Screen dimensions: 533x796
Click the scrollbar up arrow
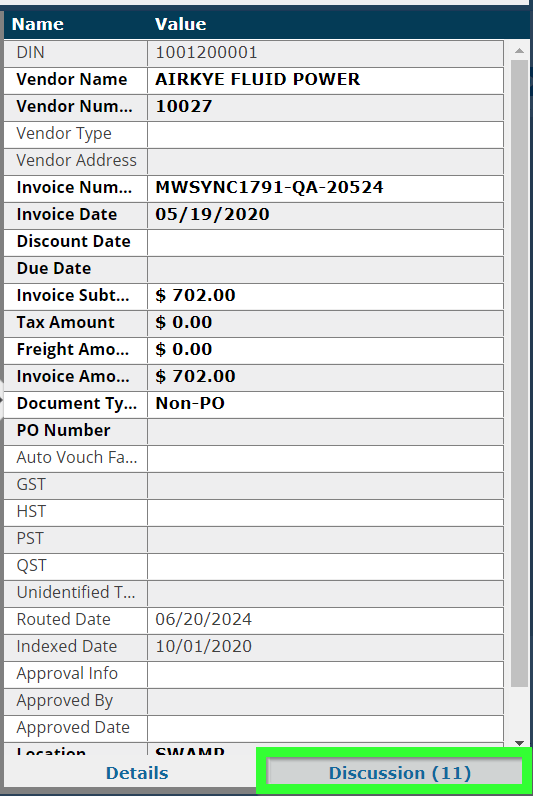click(x=519, y=51)
